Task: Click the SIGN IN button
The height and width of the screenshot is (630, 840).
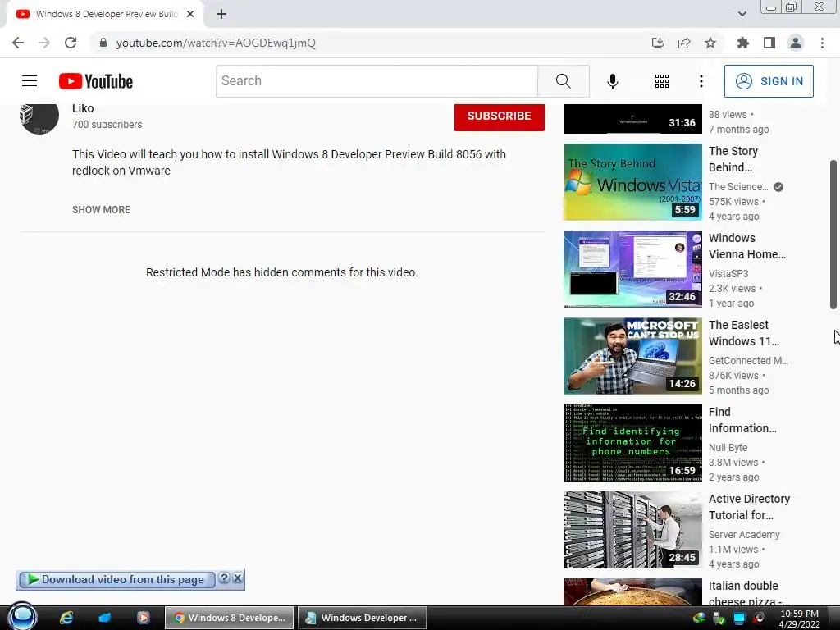Action: pos(769,81)
